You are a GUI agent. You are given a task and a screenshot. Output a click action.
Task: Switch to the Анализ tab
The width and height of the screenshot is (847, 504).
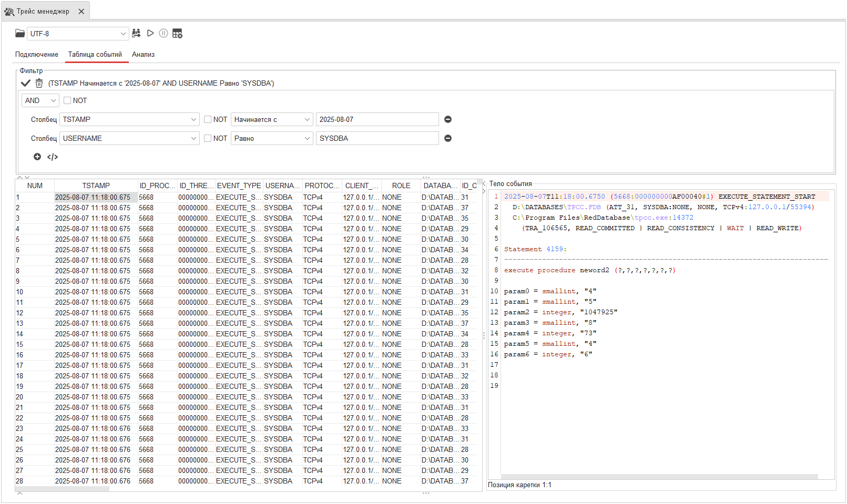tap(143, 54)
